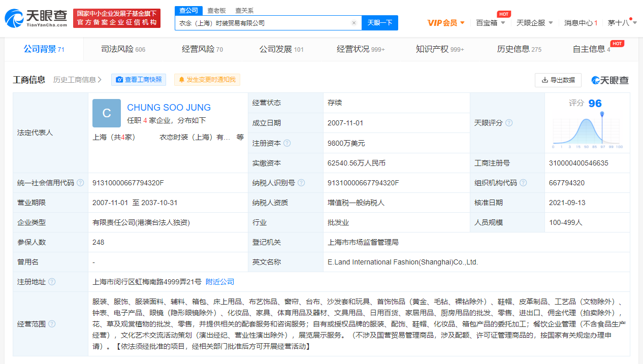
Task: Click the 营业期限 value ending 2037-10-31
Action: click(x=135, y=203)
